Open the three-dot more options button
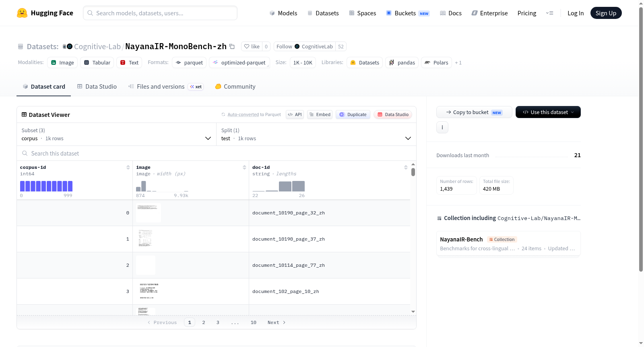The image size is (644, 347). point(442,127)
